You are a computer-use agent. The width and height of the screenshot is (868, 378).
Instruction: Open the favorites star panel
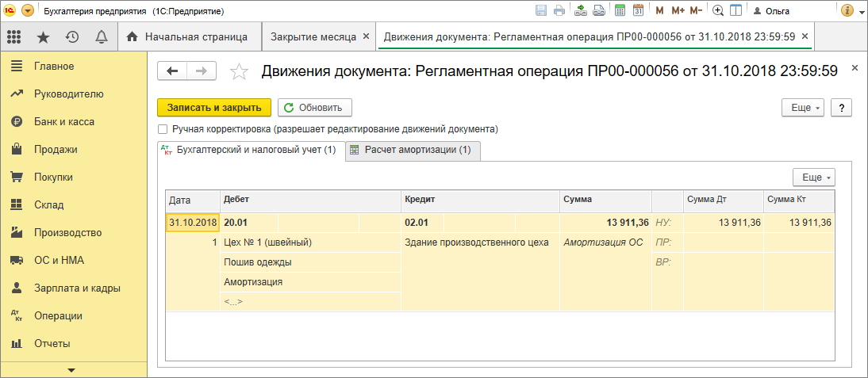coord(43,37)
